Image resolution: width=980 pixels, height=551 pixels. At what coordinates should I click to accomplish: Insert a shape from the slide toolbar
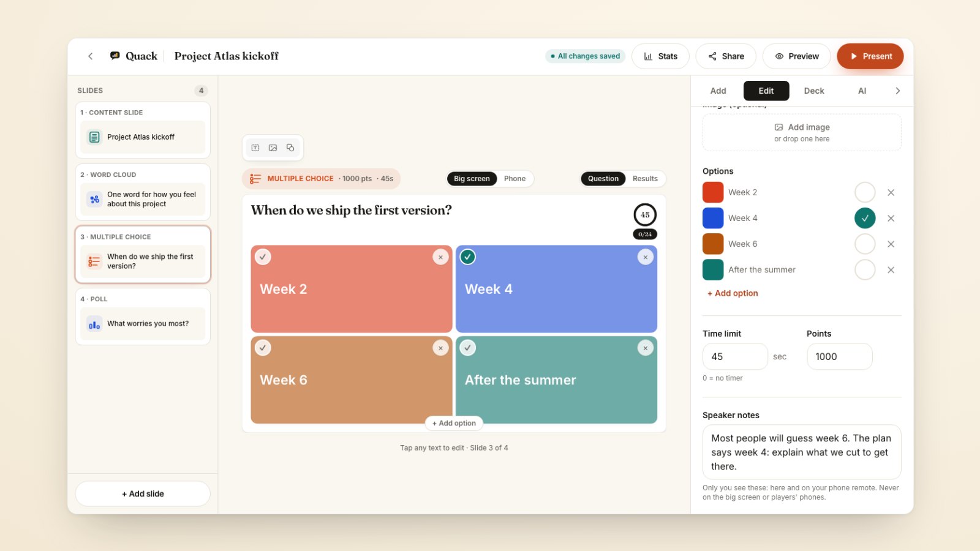pos(290,148)
